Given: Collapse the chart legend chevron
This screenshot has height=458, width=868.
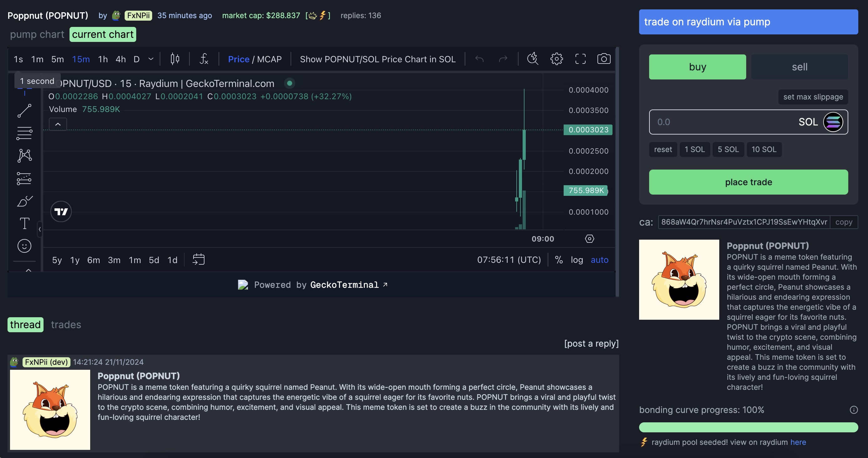Looking at the screenshot, I should coord(58,124).
